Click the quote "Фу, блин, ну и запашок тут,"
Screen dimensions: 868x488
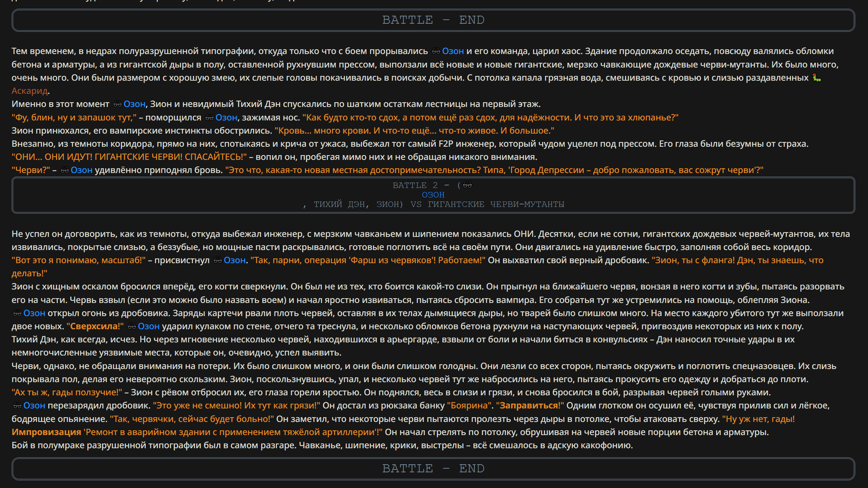[74, 118]
